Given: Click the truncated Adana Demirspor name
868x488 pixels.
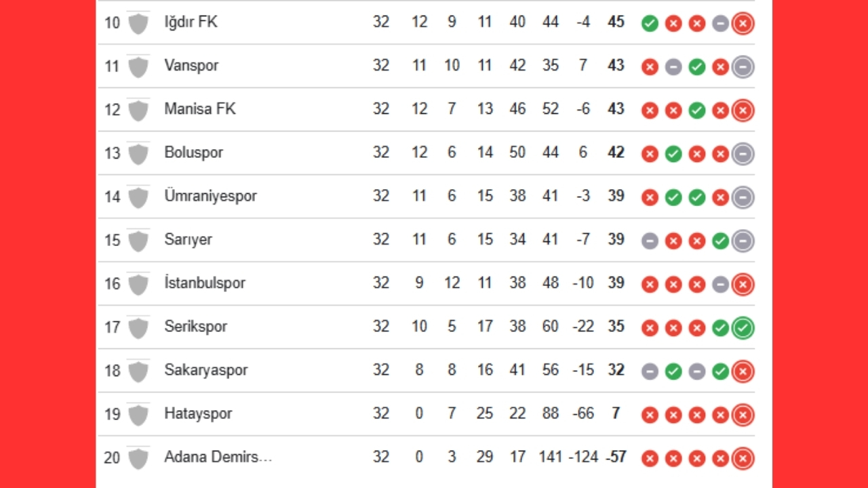Looking at the screenshot, I should [x=218, y=457].
